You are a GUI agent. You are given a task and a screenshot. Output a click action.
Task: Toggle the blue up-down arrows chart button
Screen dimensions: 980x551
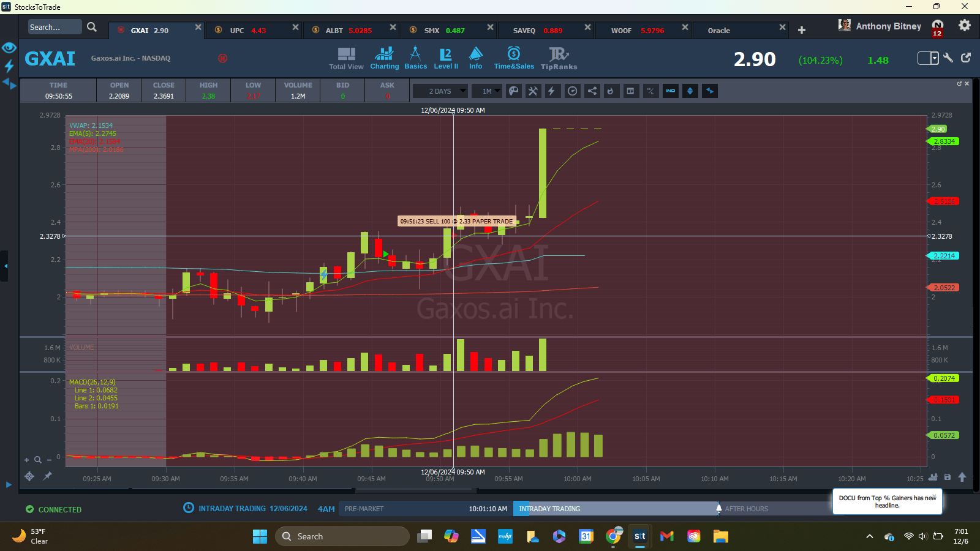[x=690, y=91]
